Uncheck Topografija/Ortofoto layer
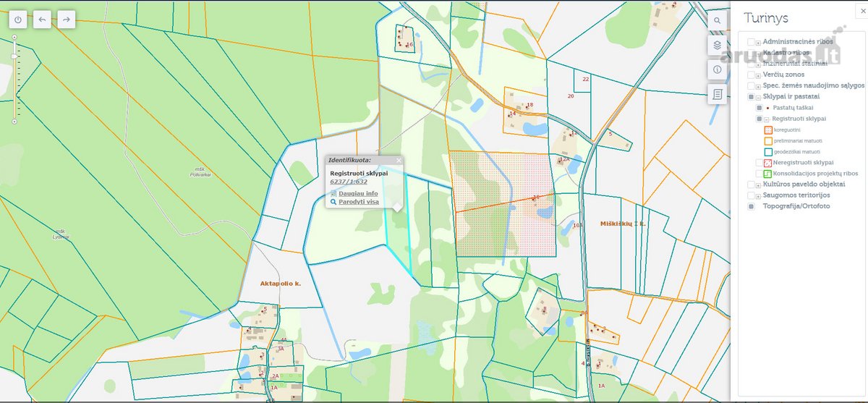 (x=751, y=206)
